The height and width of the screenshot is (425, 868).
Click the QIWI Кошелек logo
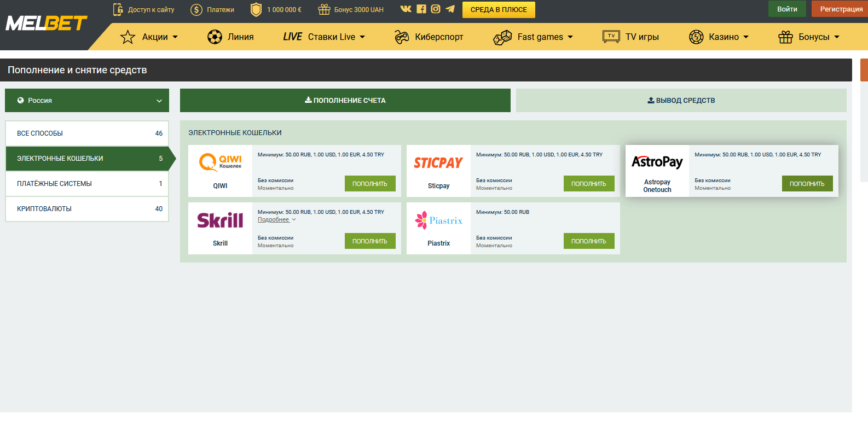[x=220, y=162]
